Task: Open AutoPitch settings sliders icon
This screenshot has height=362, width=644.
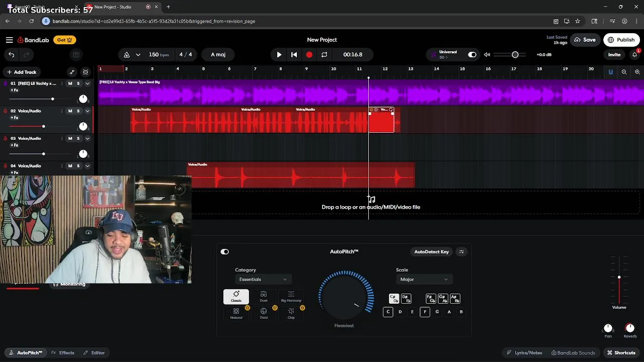Action: coord(461,251)
